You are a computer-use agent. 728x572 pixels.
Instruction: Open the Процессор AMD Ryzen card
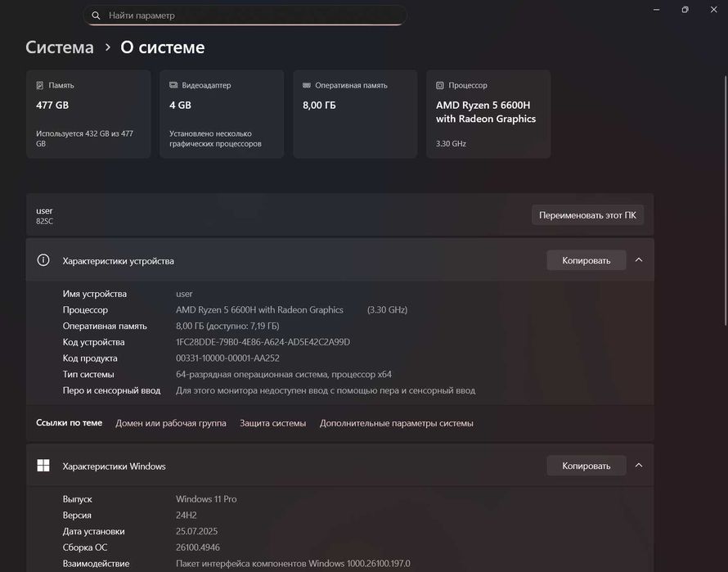pyautogui.click(x=488, y=115)
